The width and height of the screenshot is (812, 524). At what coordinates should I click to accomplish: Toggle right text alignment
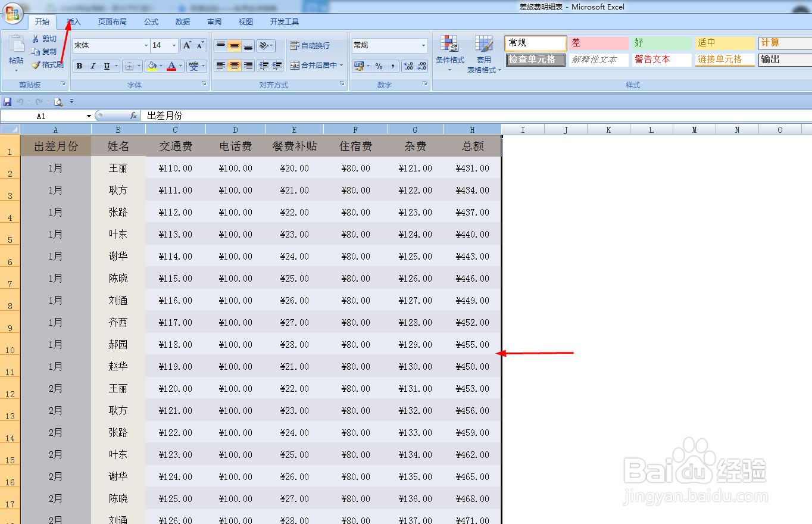pos(249,65)
